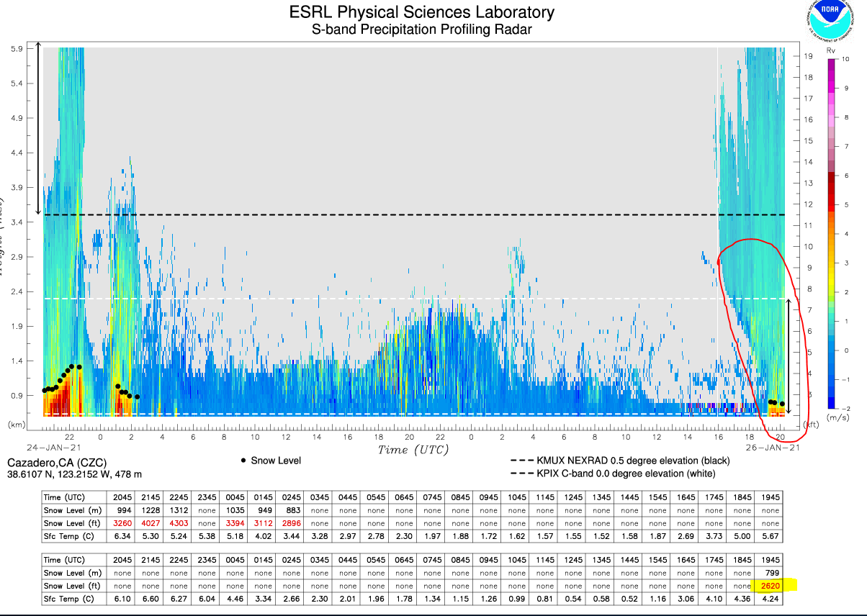This screenshot has height=616, width=867.
Task: Select the black dot Snow Level legend marker
Action: (243, 461)
